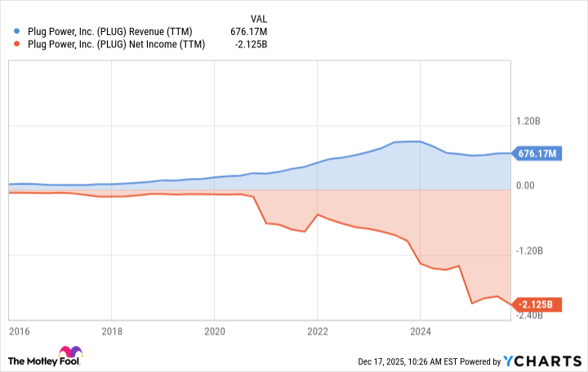Click the orange -2.125B value flag on the chart
This screenshot has width=588, height=372.
(536, 305)
